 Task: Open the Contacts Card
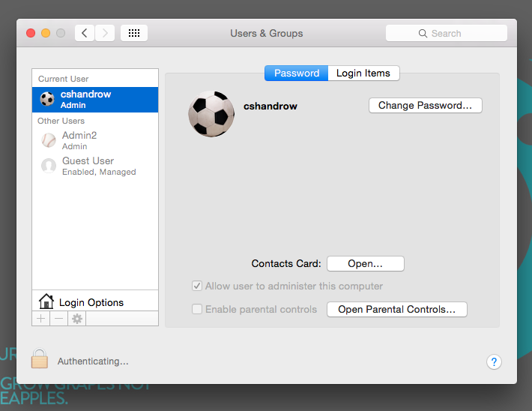366,263
